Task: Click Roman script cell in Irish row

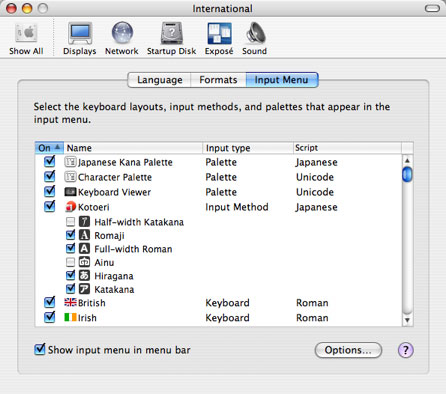Action: pos(312,318)
